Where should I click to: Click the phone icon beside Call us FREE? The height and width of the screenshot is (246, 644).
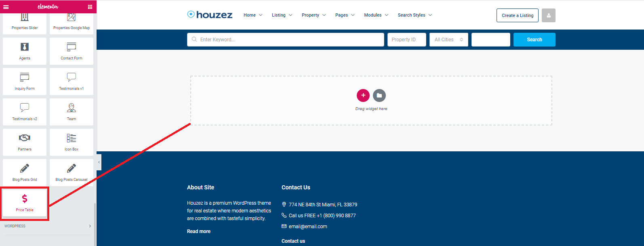pos(284,215)
